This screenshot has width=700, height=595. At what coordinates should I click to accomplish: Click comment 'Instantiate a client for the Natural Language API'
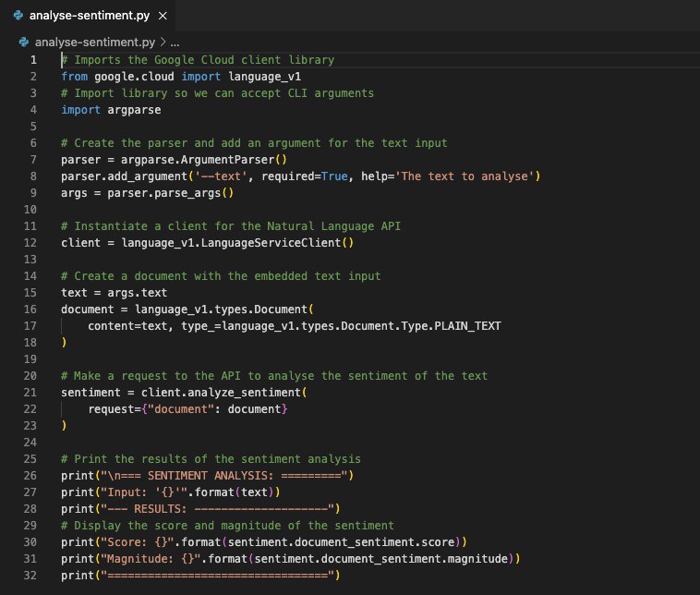[x=237, y=226]
